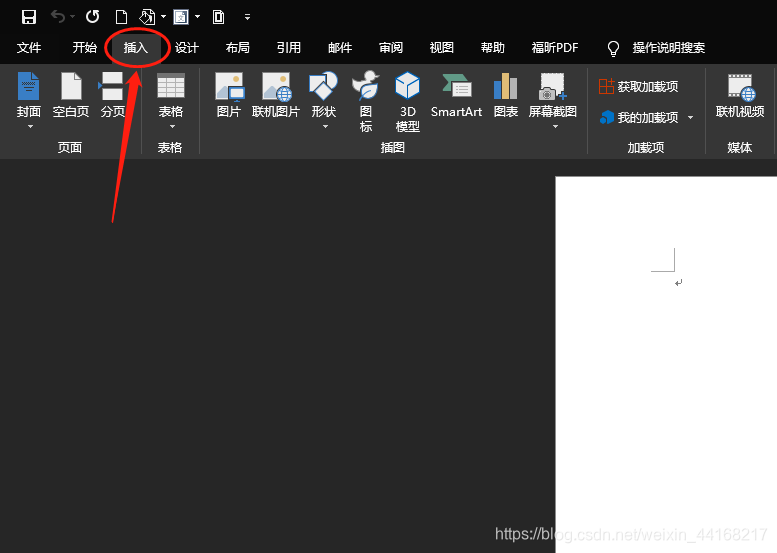This screenshot has width=777, height=553.
Task: Click 获取加载项 button
Action: (638, 87)
